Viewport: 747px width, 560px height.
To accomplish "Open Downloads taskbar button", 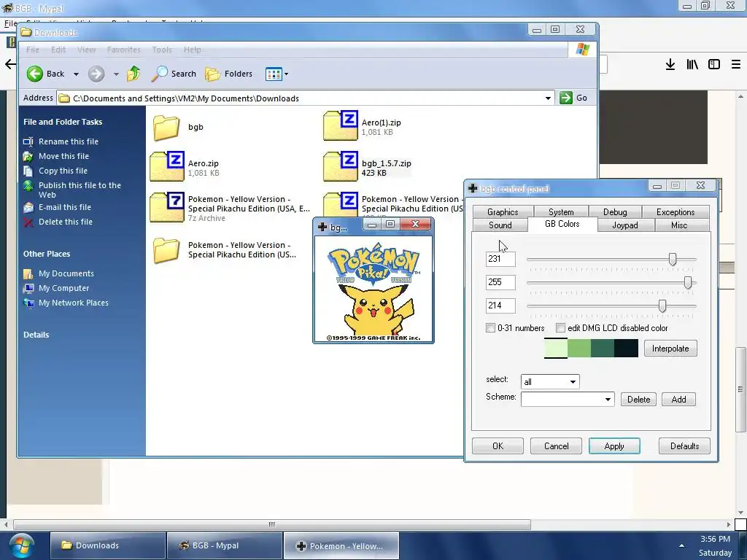I will [x=108, y=545].
